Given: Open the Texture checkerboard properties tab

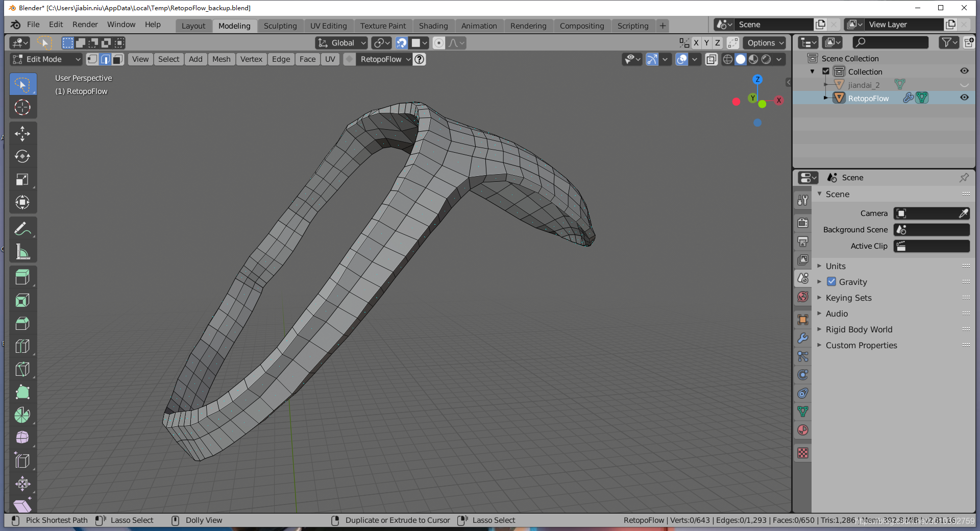Looking at the screenshot, I should pos(803,453).
